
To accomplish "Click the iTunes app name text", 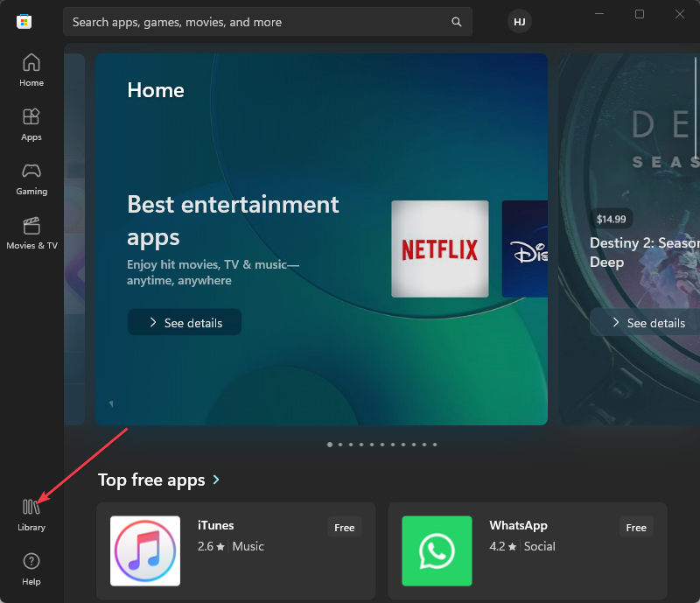I will pos(215,525).
